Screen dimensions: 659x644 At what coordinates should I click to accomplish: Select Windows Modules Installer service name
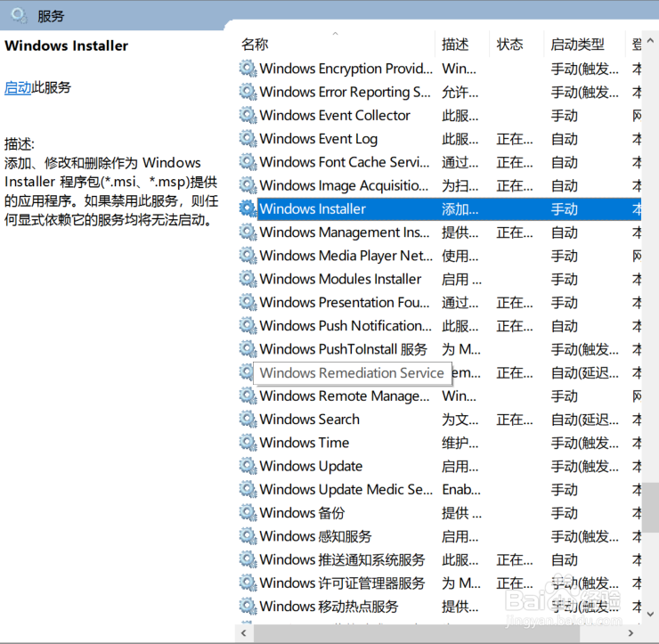(x=340, y=279)
